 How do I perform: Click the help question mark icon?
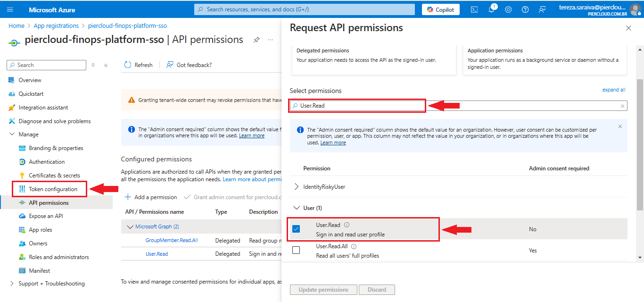(525, 9)
